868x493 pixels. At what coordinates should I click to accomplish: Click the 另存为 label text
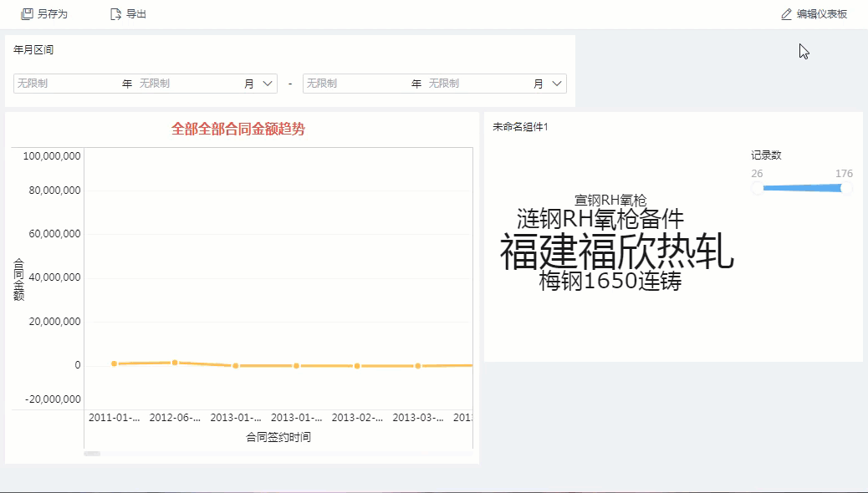point(53,14)
